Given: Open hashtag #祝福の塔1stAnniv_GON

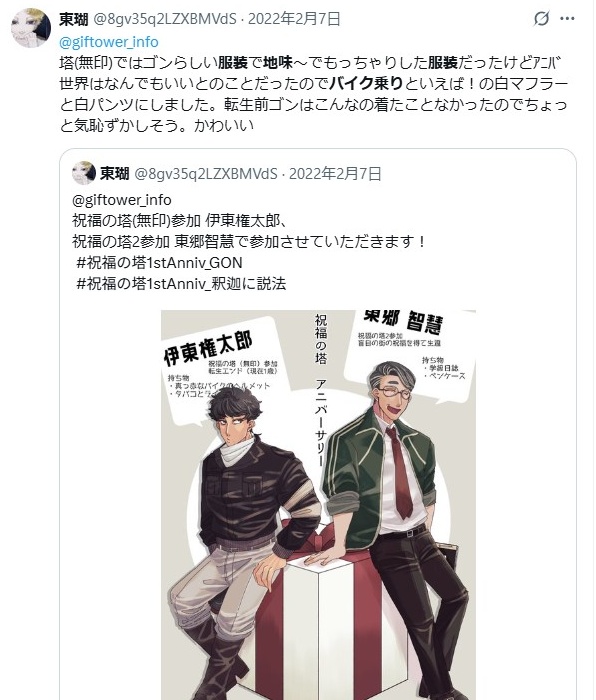Looking at the screenshot, I should coord(159,262).
